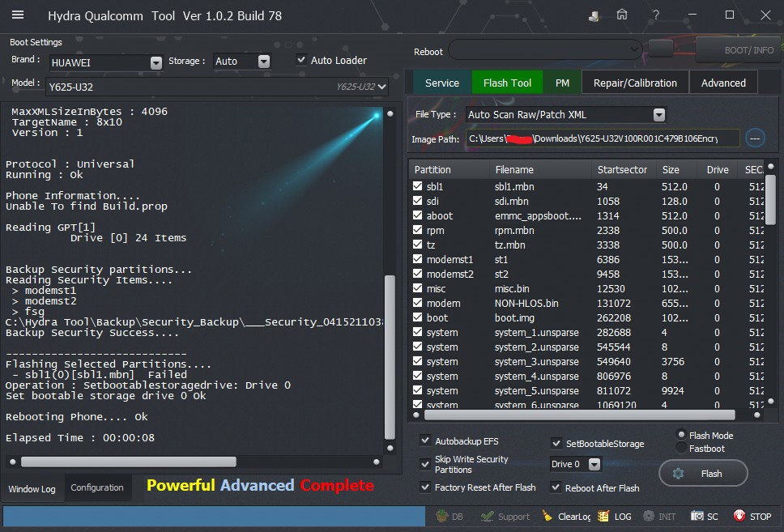Image resolution: width=784 pixels, height=532 pixels.
Task: Open the Configuration tab
Action: click(97, 487)
